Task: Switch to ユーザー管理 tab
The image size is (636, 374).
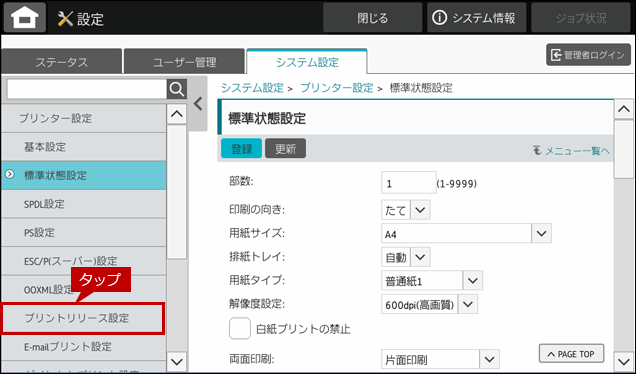Action: click(x=185, y=62)
